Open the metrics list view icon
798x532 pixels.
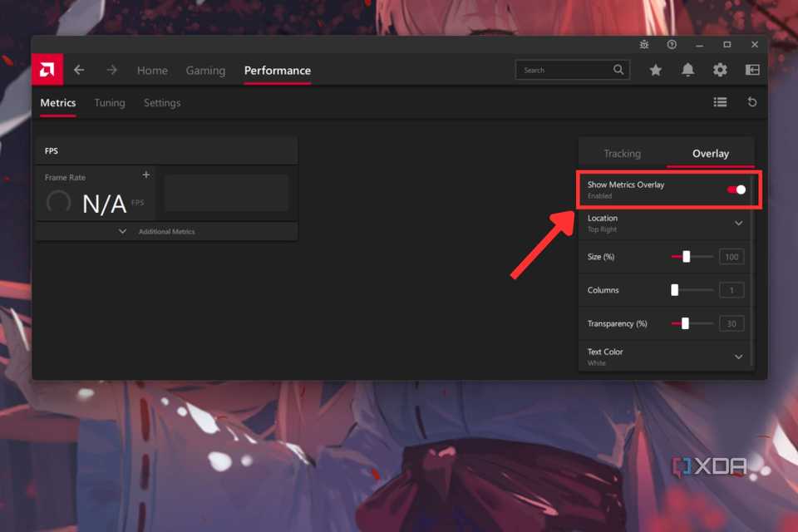720,101
